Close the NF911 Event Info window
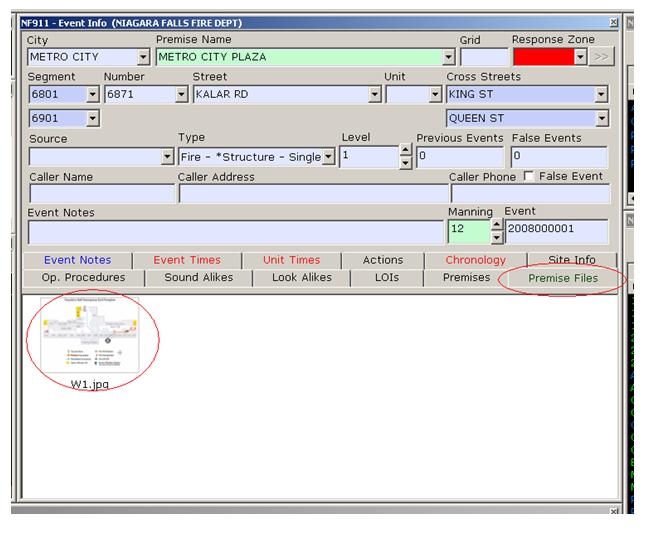Viewport: 652px width, 533px height. pyautogui.click(x=613, y=22)
